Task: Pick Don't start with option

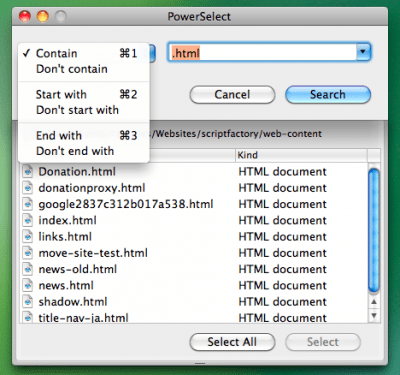Action: pos(84,110)
